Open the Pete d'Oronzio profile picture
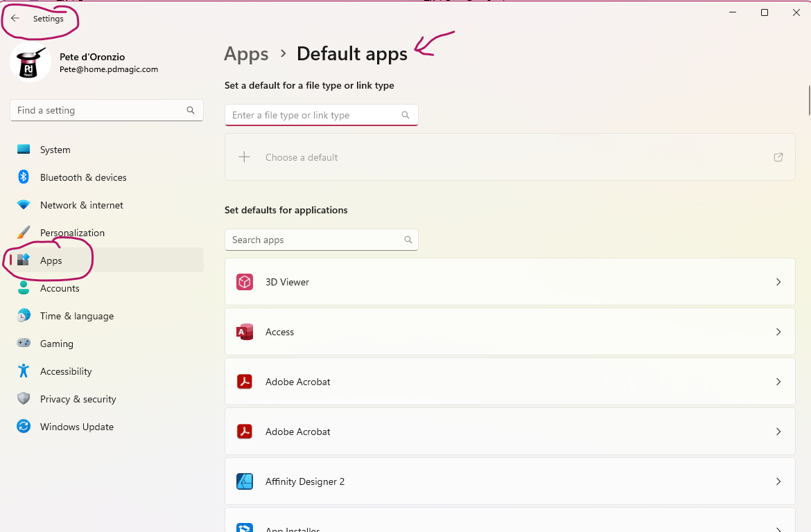The height and width of the screenshot is (532, 811). pos(30,62)
